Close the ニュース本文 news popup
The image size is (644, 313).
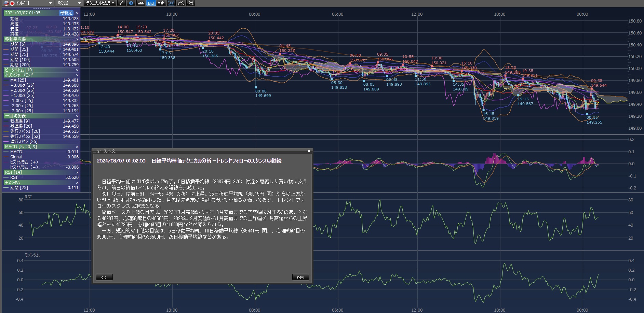tap(309, 151)
